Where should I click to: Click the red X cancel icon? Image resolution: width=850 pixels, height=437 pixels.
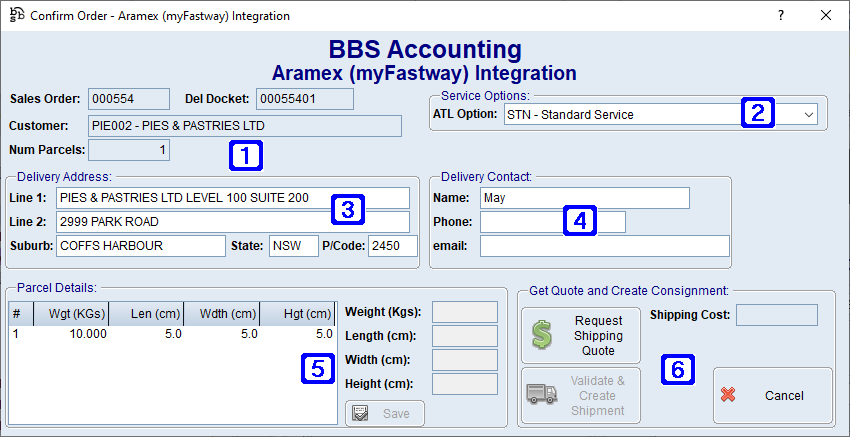[x=728, y=395]
